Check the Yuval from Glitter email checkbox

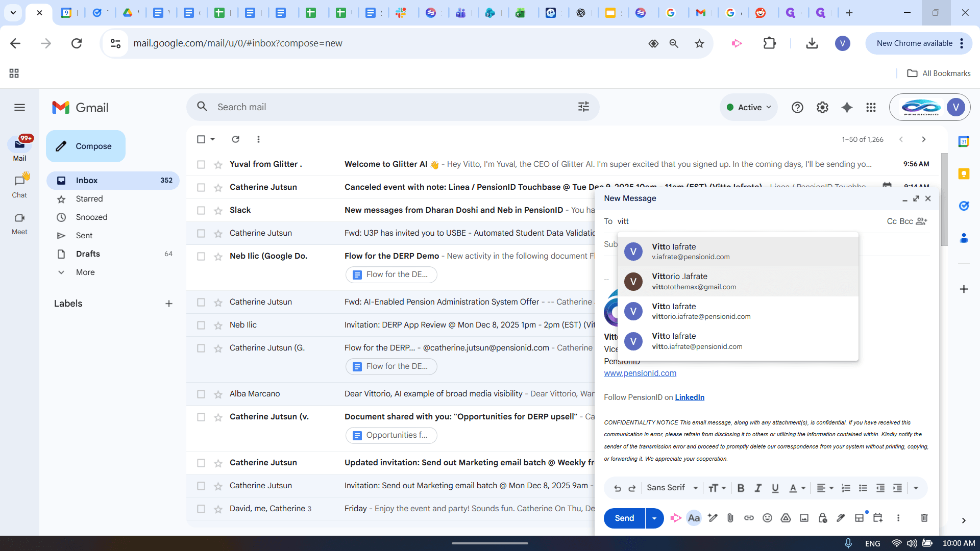(x=201, y=164)
